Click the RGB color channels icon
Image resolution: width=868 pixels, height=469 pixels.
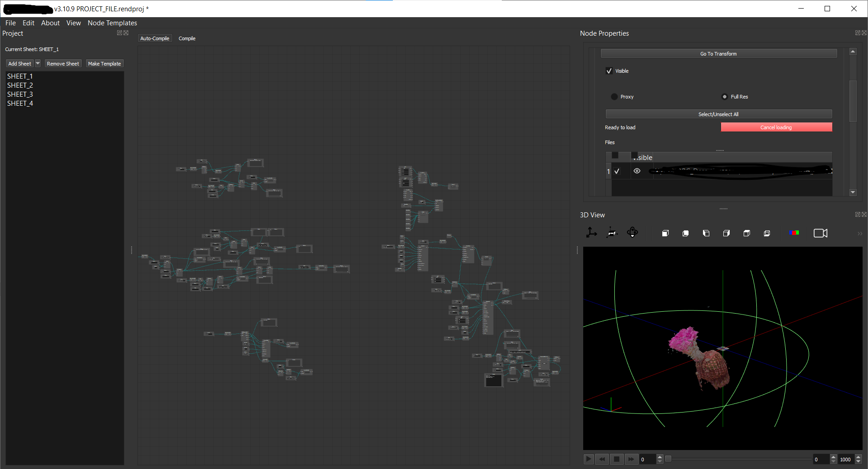[794, 233]
